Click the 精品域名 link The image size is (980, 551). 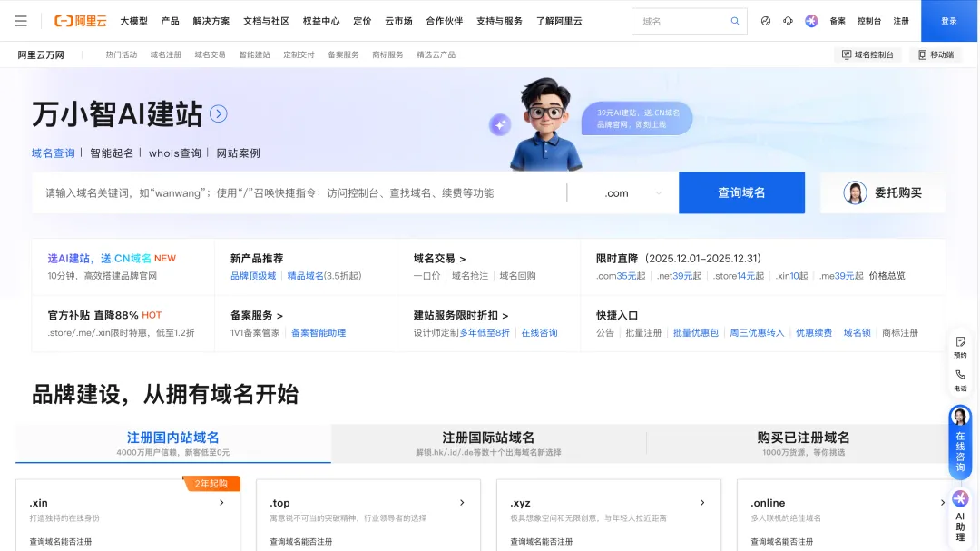[305, 276]
